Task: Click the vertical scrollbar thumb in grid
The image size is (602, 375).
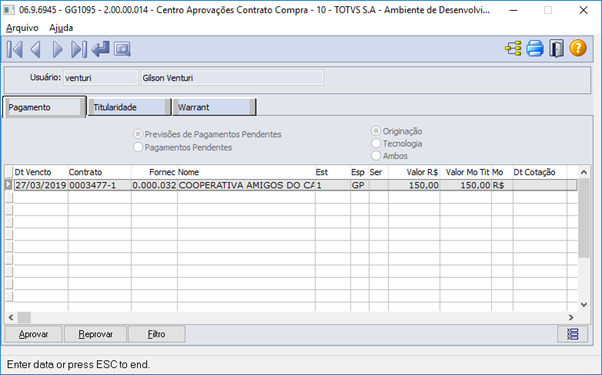Action: coord(584,218)
